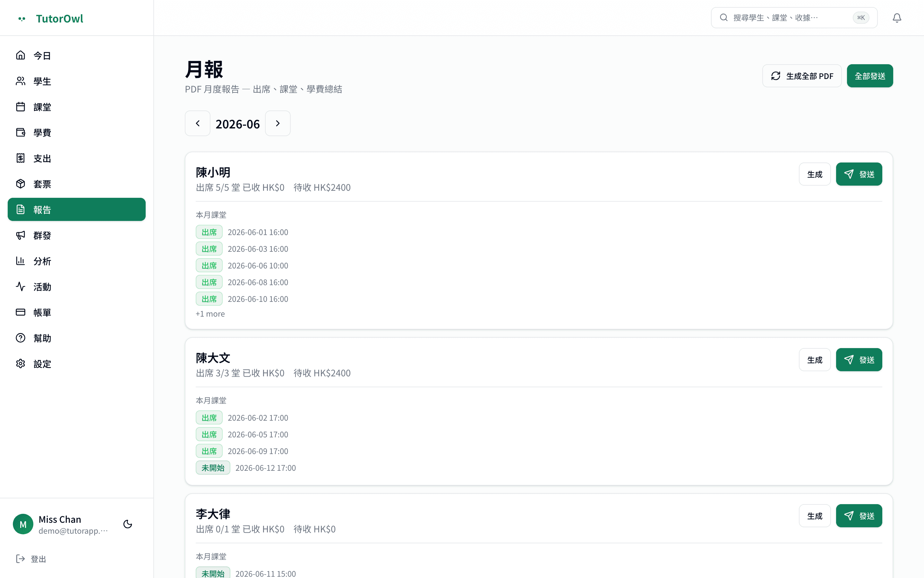
Task: Toggle dark mode moon icon
Action: [x=128, y=524]
